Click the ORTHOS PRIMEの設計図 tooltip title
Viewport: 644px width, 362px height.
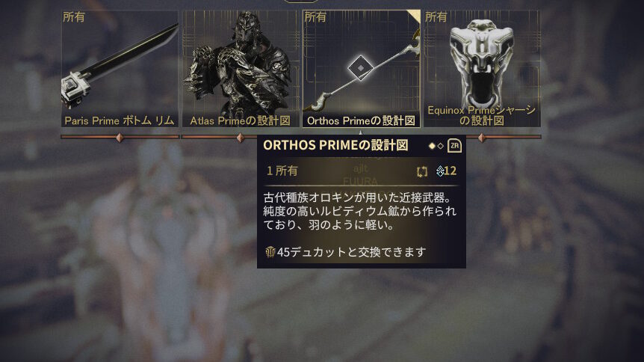tap(335, 145)
